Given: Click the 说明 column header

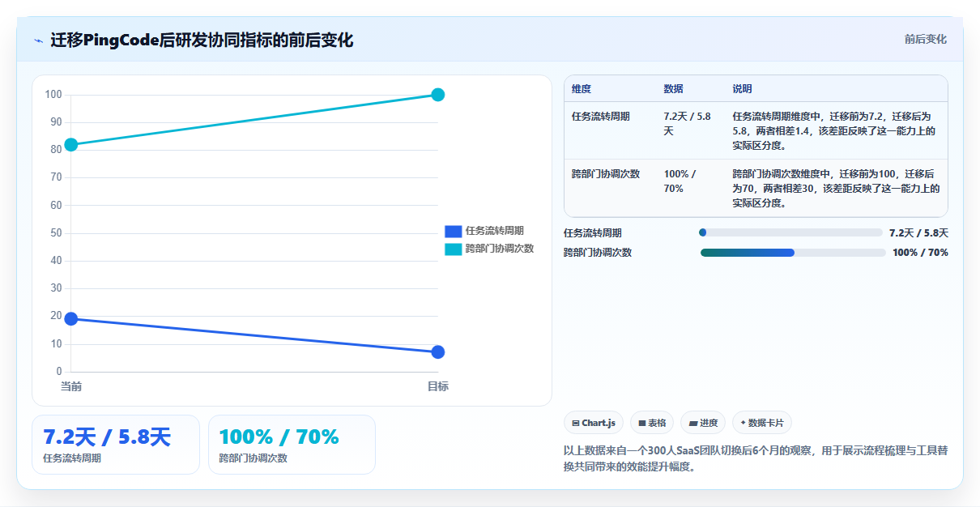Looking at the screenshot, I should [x=743, y=88].
